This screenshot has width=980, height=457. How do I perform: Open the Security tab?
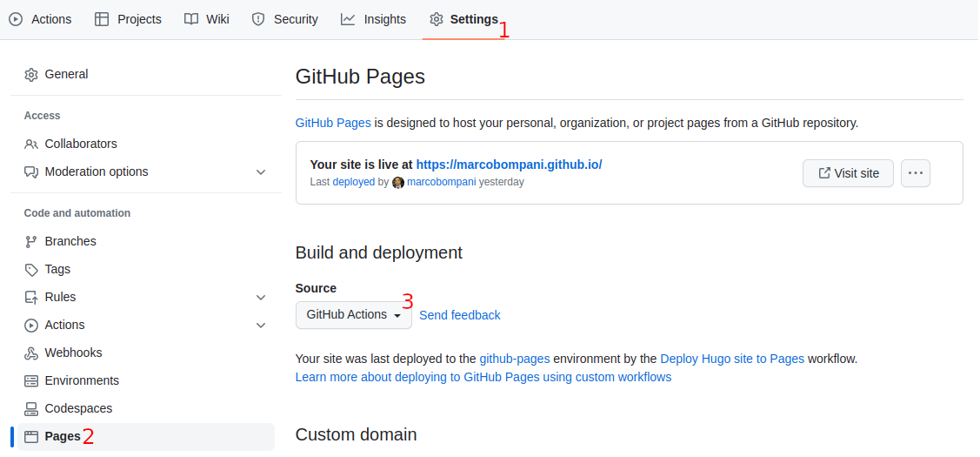tap(285, 19)
